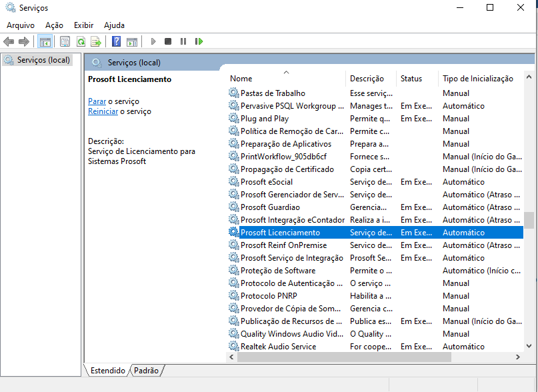
Task: Select the Pervasive PSQL Workgroup service
Action: pos(376,105)
